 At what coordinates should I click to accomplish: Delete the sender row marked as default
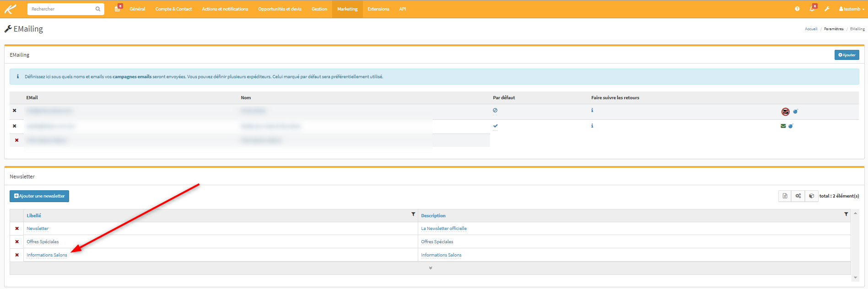(15, 126)
